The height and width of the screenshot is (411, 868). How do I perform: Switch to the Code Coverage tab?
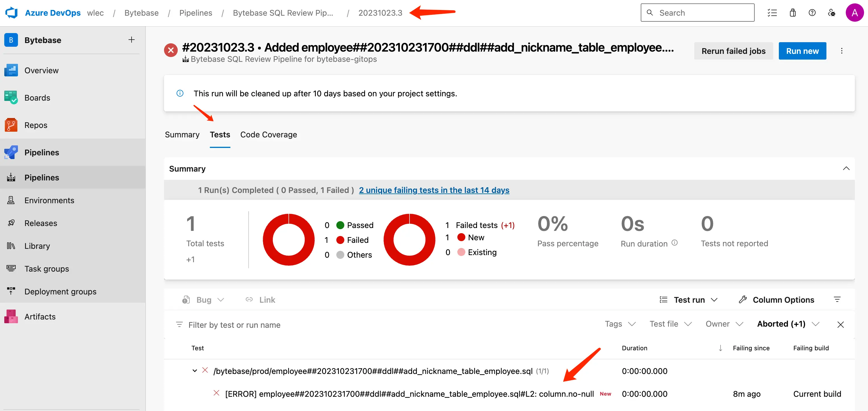tap(269, 135)
